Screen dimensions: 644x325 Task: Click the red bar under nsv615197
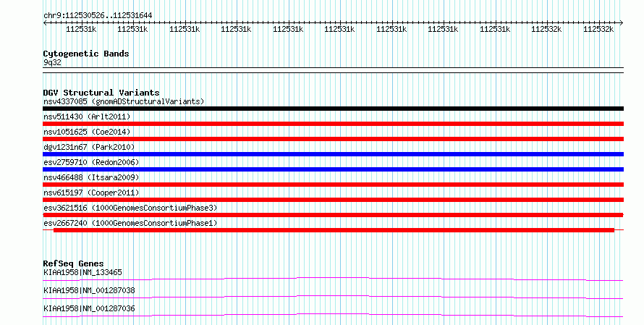(x=333, y=200)
